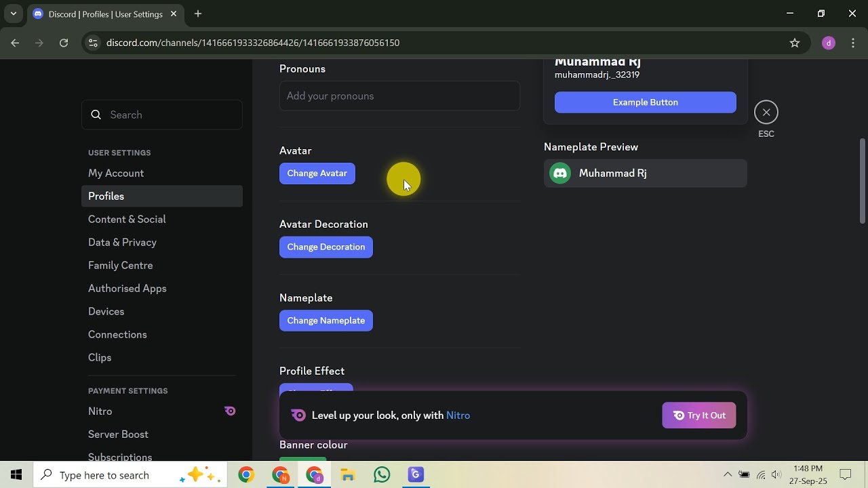
Task: Click the Change Nameplate button
Action: [x=326, y=321]
